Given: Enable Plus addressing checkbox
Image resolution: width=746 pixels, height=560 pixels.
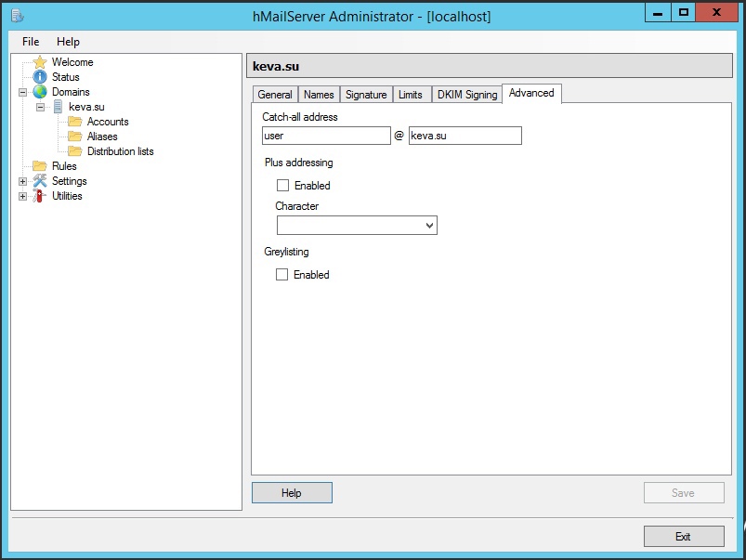Looking at the screenshot, I should (282, 185).
